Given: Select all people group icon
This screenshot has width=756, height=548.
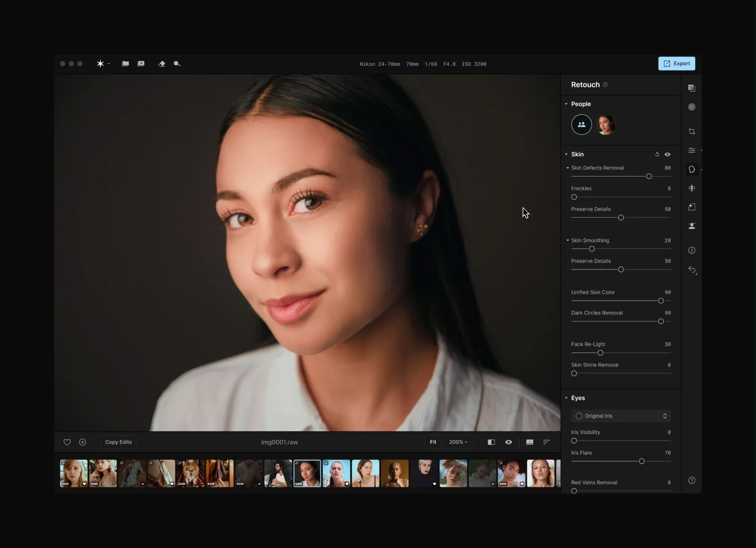Looking at the screenshot, I should point(581,125).
